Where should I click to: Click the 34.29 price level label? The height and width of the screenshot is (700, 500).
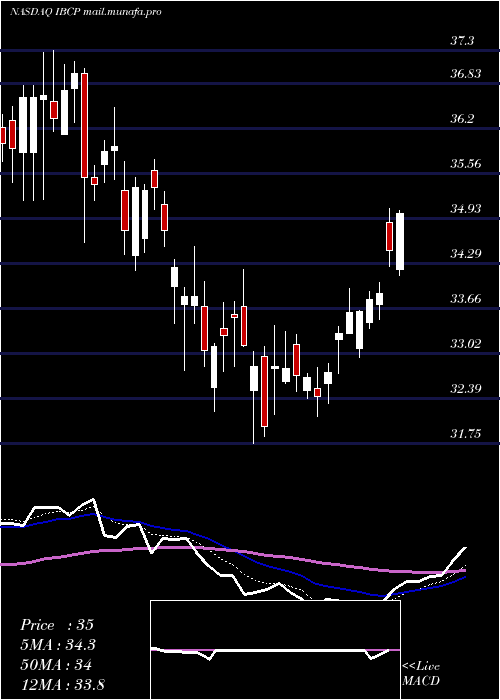click(x=466, y=254)
